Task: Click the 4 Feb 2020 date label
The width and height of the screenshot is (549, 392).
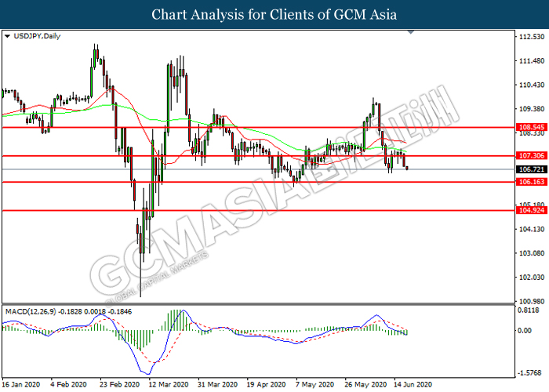Action: 69,385
